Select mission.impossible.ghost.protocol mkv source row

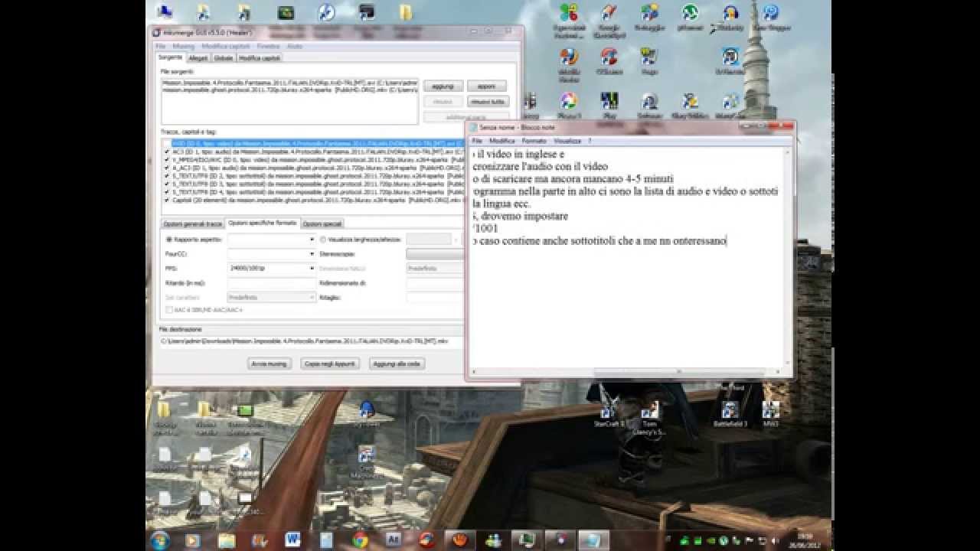[x=289, y=90]
